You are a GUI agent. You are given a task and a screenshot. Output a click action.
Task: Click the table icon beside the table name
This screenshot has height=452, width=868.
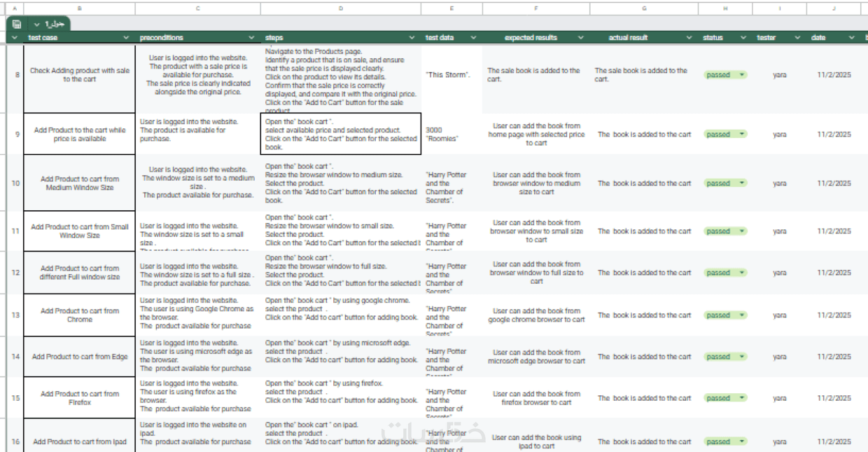point(17,24)
